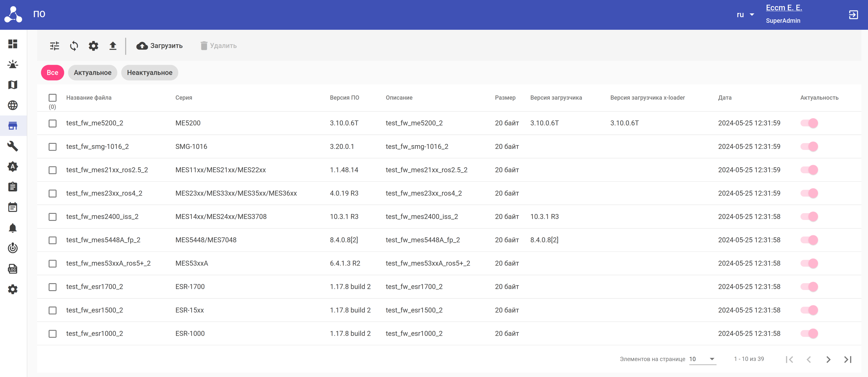Go to next page of results
The image size is (868, 377).
tap(828, 360)
